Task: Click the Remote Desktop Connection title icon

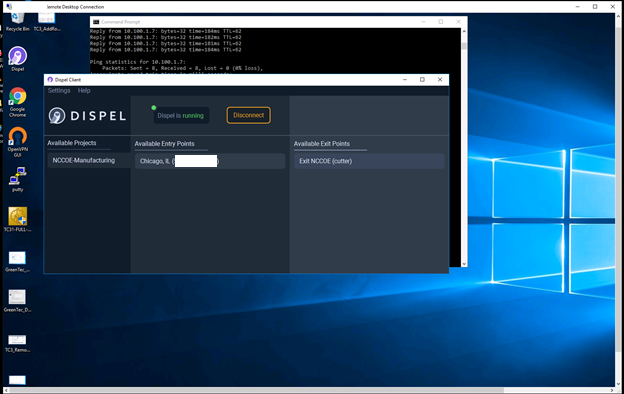Action: [9, 6]
